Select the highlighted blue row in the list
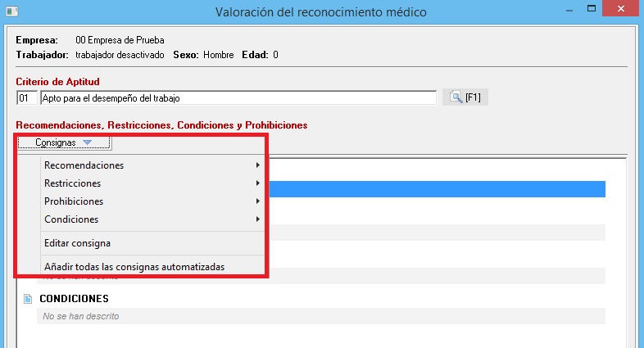Image resolution: width=644 pixels, height=348 pixels. (437, 189)
